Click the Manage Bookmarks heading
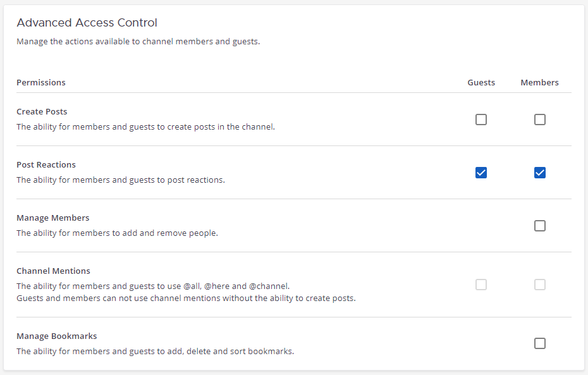This screenshot has width=588, height=375. click(x=56, y=336)
